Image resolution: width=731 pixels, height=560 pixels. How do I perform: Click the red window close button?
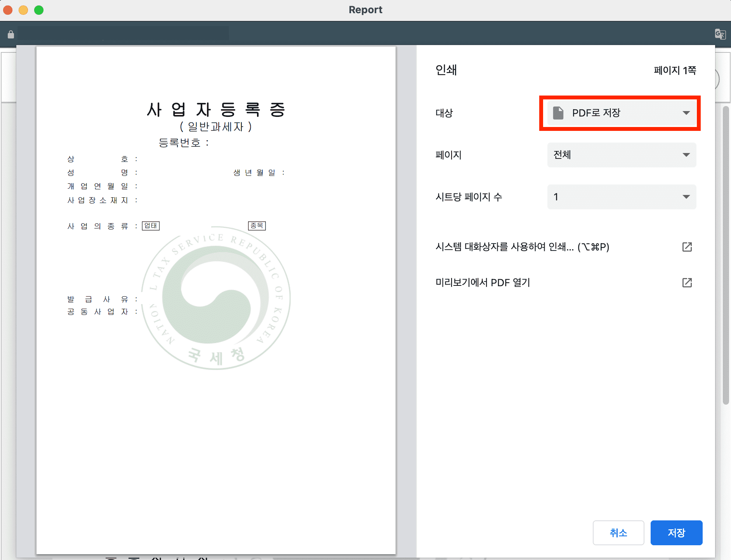(x=8, y=10)
